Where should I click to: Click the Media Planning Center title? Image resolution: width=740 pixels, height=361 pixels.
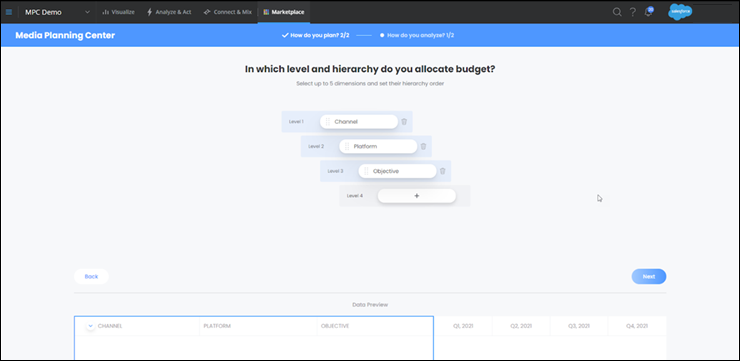(x=65, y=35)
